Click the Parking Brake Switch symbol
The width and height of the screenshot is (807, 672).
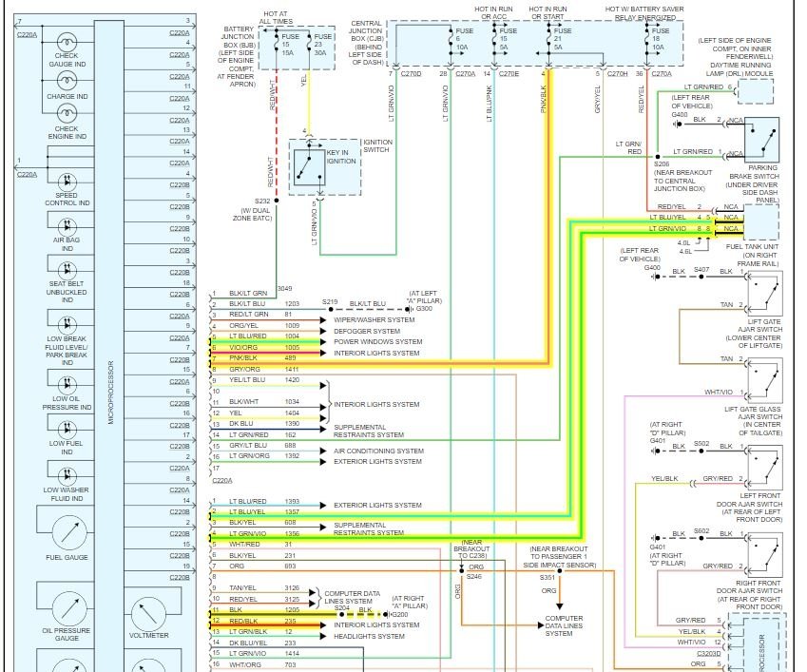[x=761, y=140]
